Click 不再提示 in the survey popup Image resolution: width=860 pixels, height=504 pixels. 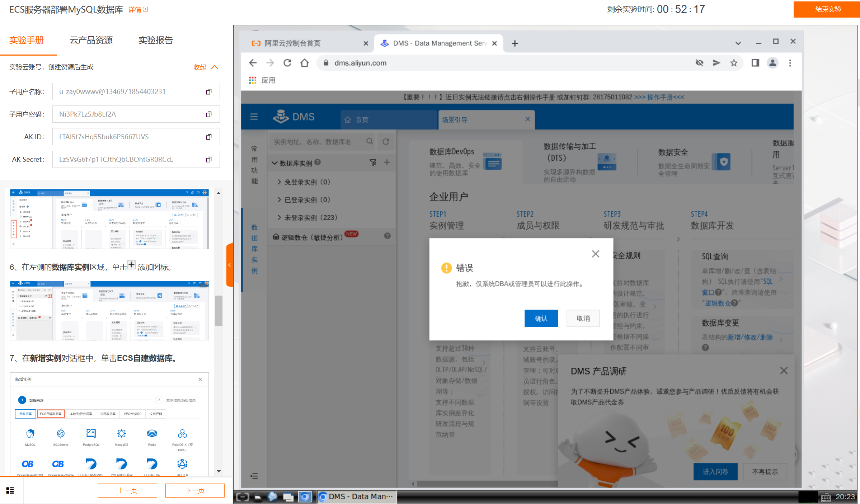pyautogui.click(x=765, y=471)
